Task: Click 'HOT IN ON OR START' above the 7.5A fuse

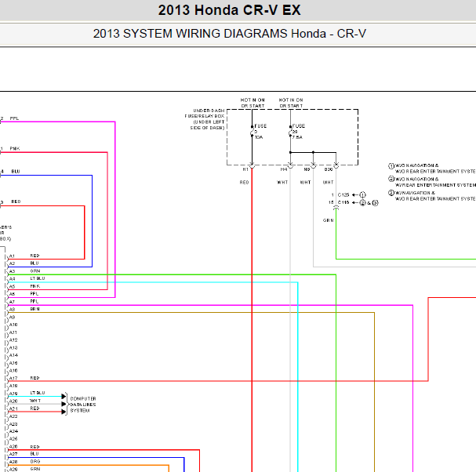Action: 291,103
